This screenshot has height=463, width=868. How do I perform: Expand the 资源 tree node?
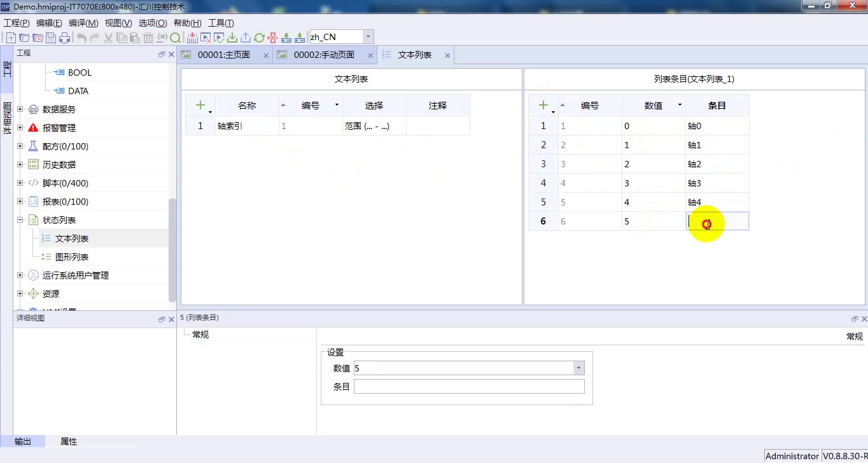(x=20, y=294)
